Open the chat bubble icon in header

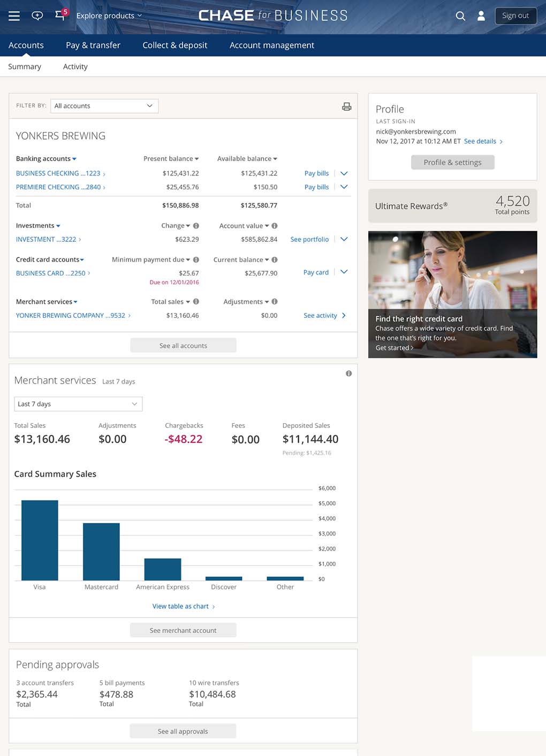tap(37, 16)
